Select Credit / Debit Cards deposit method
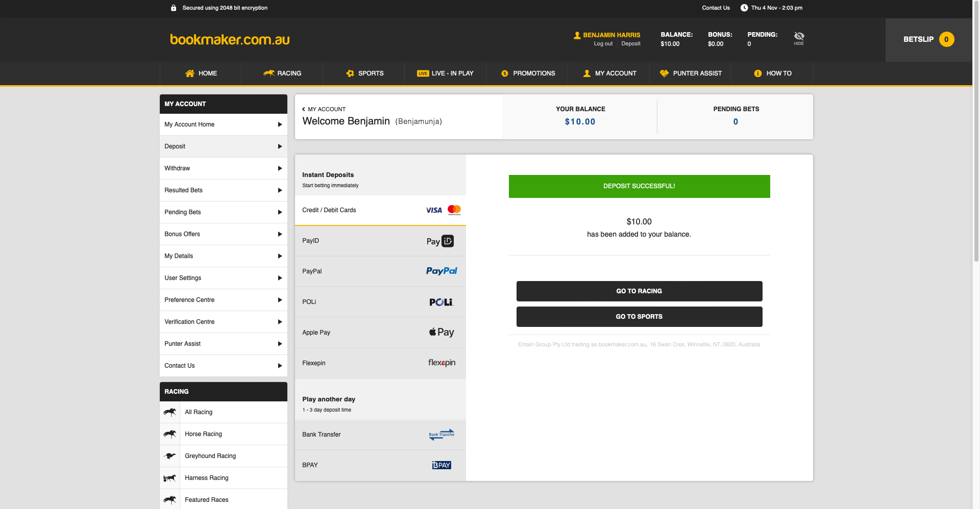The height and width of the screenshot is (509, 980). pos(380,210)
